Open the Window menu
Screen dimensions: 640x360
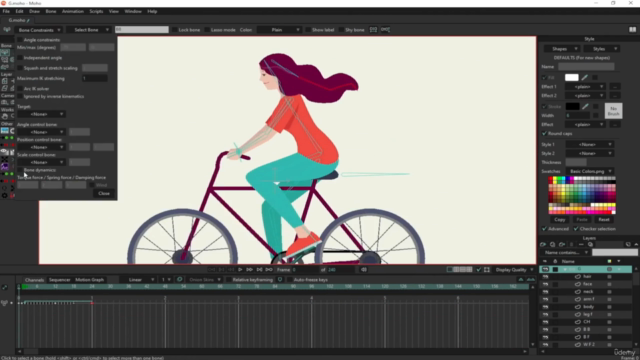pos(133,11)
